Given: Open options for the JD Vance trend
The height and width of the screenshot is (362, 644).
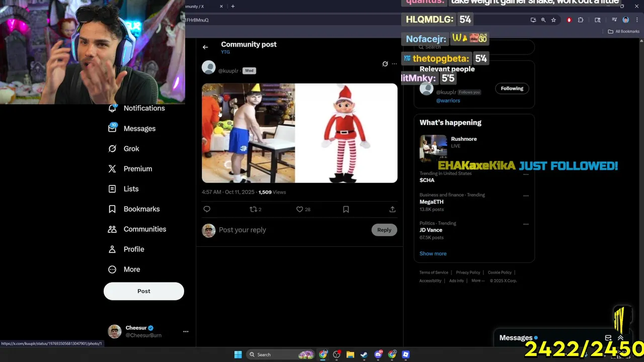Looking at the screenshot, I should coord(526,224).
